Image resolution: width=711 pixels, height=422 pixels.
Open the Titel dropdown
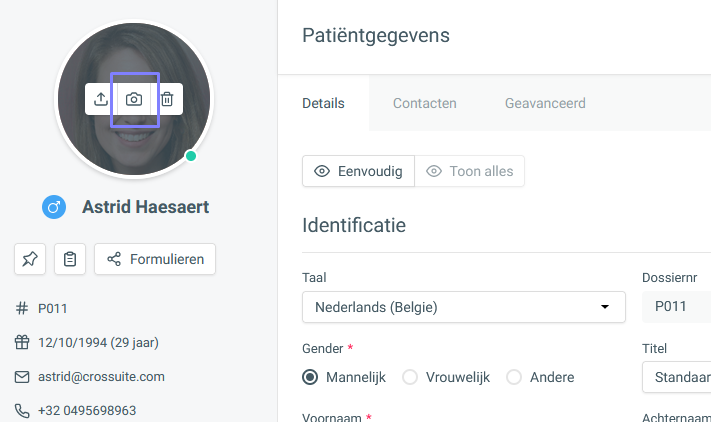pos(677,377)
